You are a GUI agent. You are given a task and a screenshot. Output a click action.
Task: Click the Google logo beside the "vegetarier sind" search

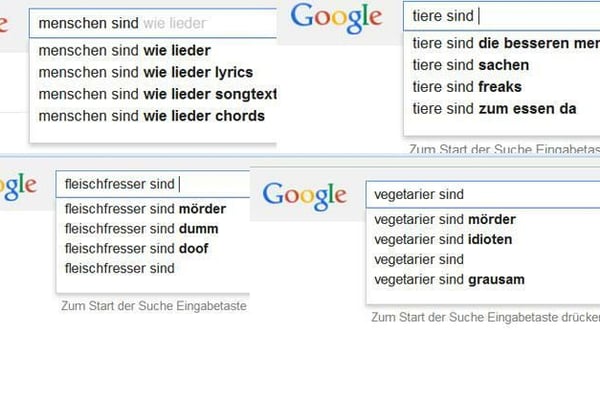point(306,193)
